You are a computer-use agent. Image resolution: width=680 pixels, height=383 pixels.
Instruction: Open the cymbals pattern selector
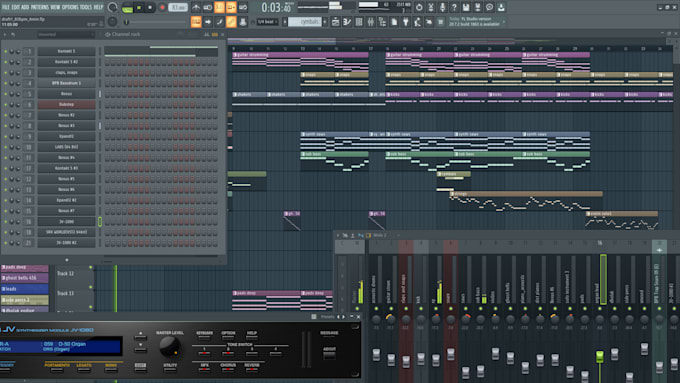tap(304, 22)
